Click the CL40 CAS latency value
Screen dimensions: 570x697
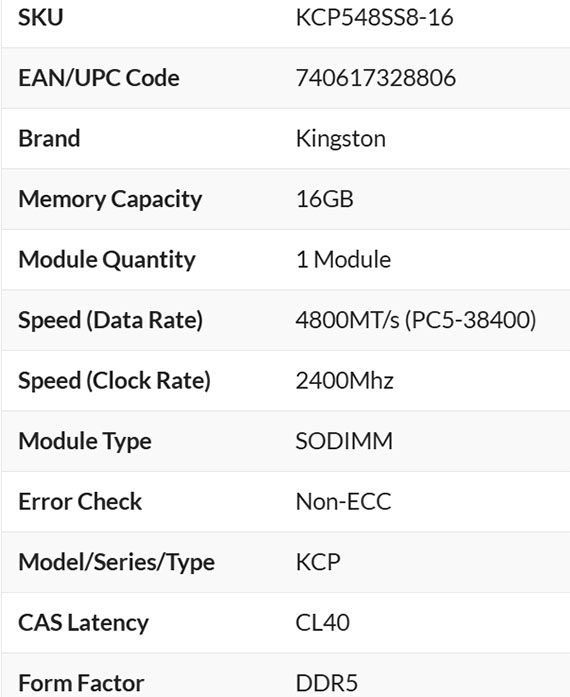tap(322, 622)
